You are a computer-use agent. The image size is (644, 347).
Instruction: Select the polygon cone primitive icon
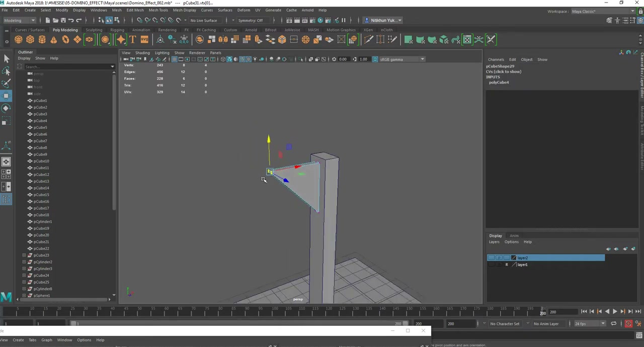coord(54,40)
